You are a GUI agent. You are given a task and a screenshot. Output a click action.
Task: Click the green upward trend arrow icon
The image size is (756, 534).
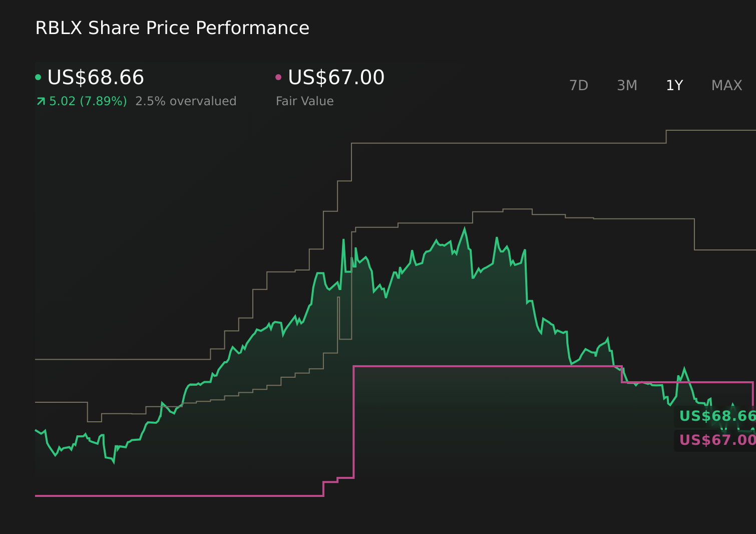tap(40, 101)
